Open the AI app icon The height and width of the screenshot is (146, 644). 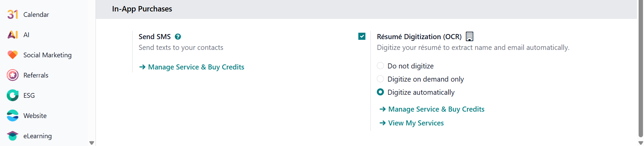tap(12, 35)
